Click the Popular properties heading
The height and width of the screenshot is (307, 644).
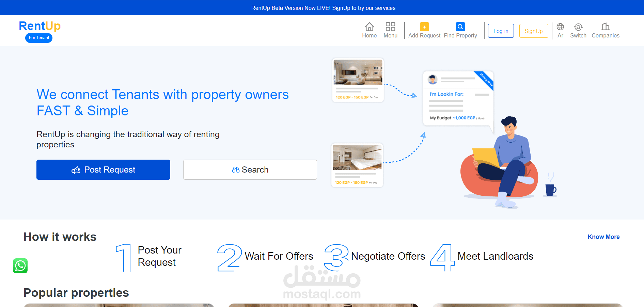[x=76, y=293]
